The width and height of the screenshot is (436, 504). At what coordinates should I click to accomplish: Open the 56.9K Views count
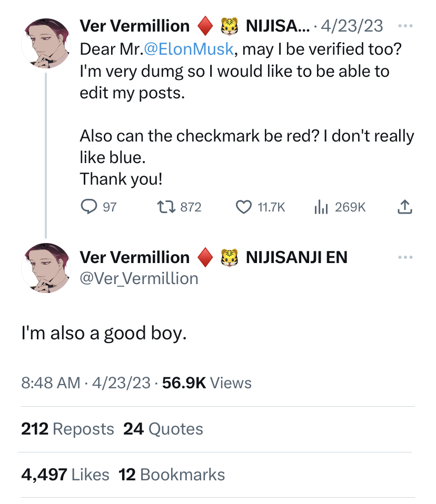click(x=207, y=382)
